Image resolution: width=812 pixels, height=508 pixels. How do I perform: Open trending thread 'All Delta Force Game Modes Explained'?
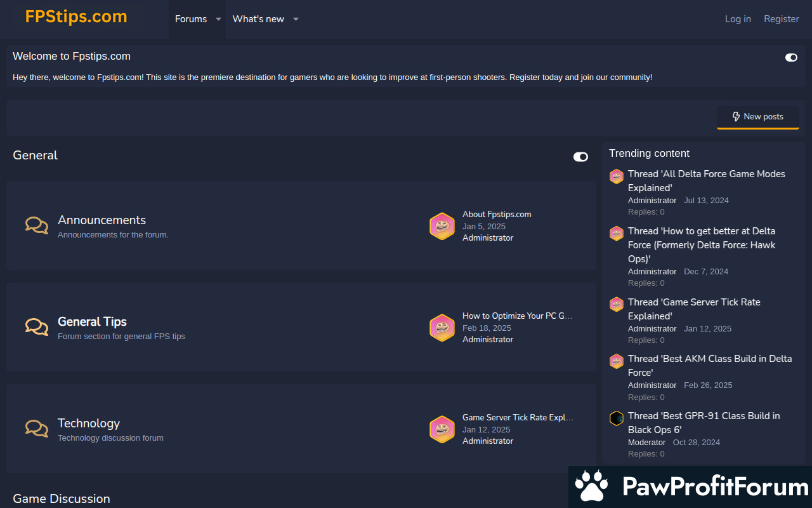tap(707, 181)
